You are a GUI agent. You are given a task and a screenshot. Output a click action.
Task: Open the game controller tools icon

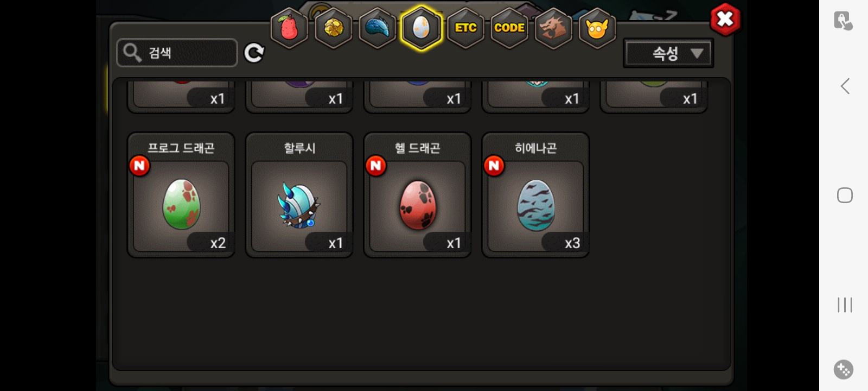coord(844,370)
